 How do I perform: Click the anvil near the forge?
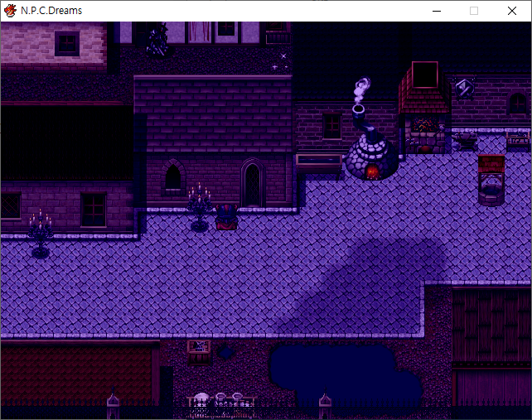465,140
